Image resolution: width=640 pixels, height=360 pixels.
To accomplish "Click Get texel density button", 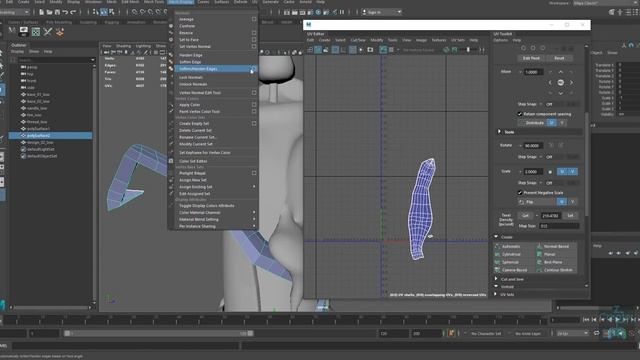I will [x=526, y=216].
